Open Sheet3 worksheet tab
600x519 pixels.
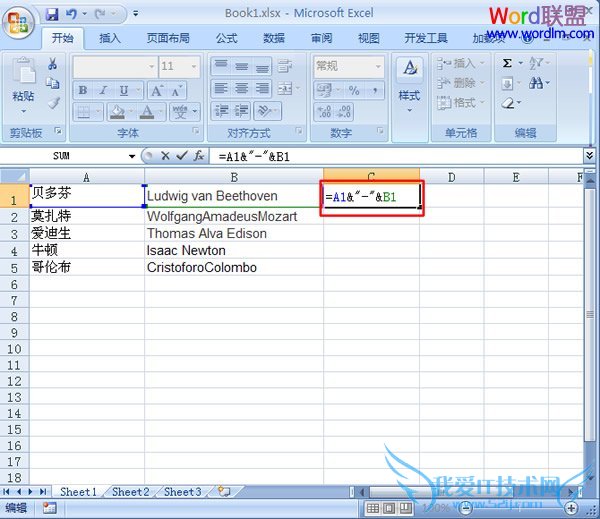[x=183, y=492]
